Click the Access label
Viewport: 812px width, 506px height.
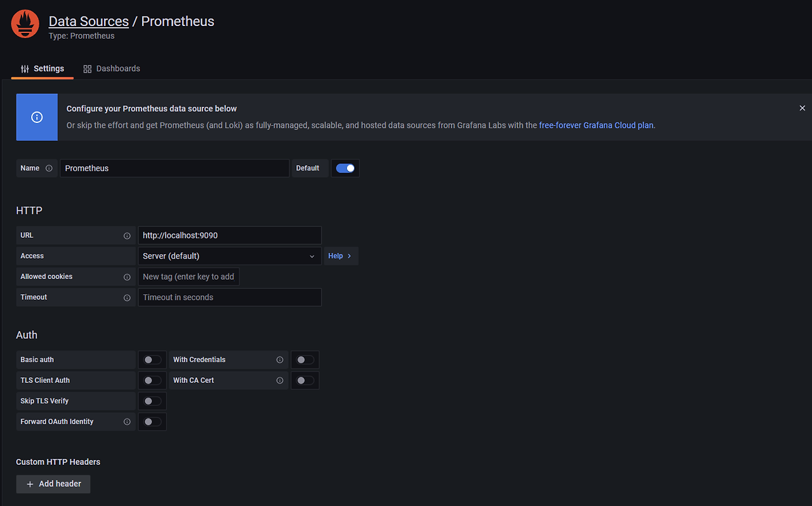pyautogui.click(x=32, y=256)
